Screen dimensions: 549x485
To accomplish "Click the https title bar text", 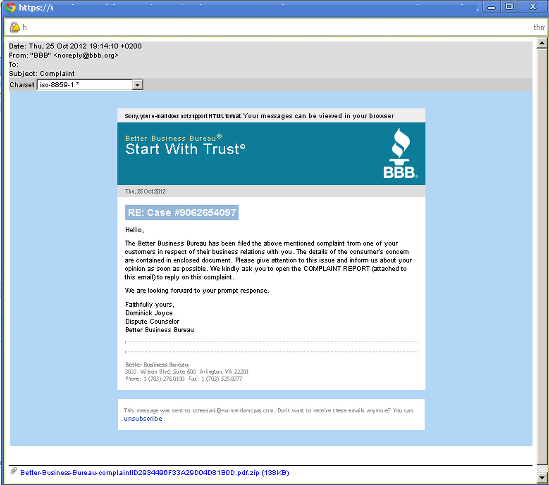I will [36, 8].
